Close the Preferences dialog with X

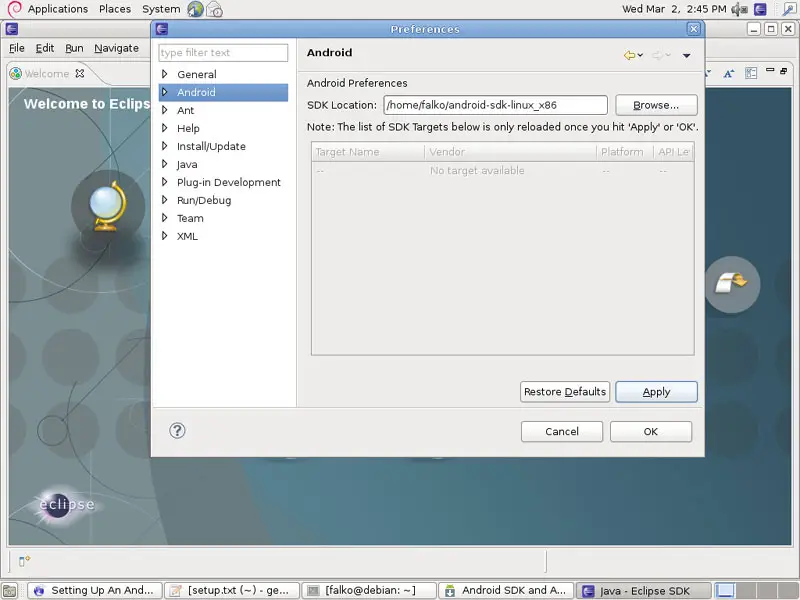[693, 29]
